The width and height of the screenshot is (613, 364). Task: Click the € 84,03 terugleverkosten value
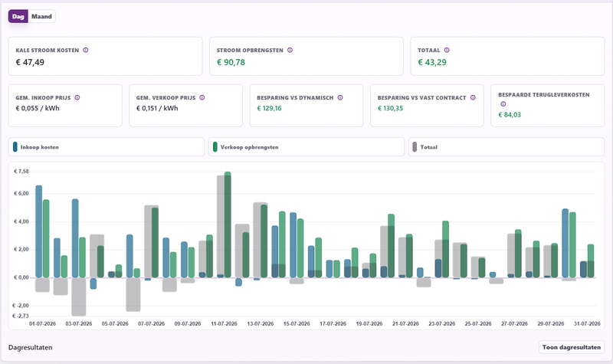coord(510,114)
